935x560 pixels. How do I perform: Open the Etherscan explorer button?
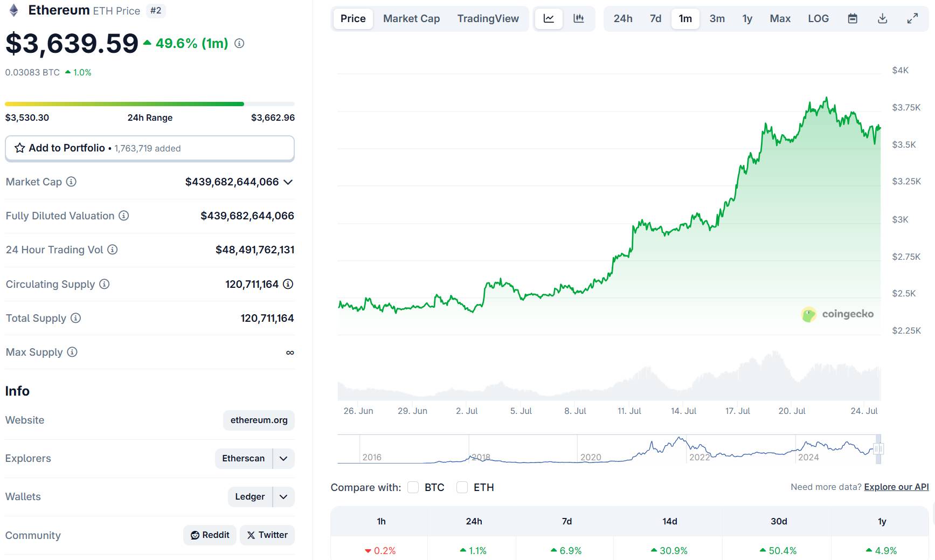pos(244,459)
